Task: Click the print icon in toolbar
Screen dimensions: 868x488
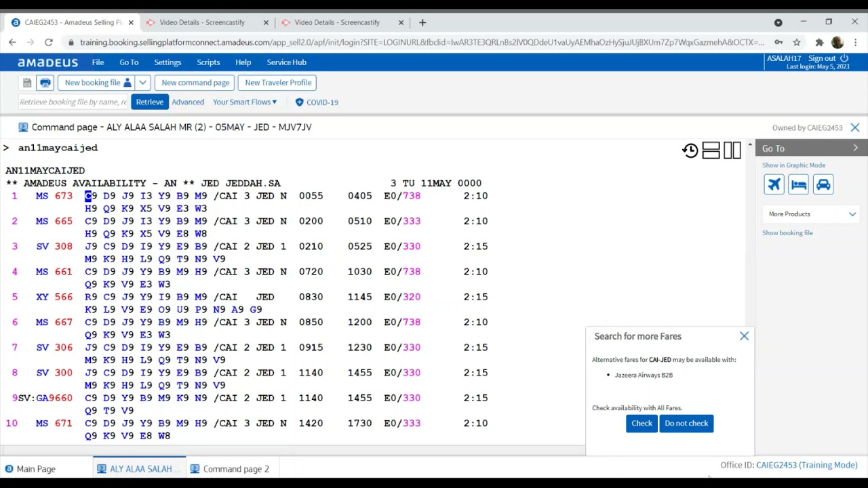Action: [45, 83]
